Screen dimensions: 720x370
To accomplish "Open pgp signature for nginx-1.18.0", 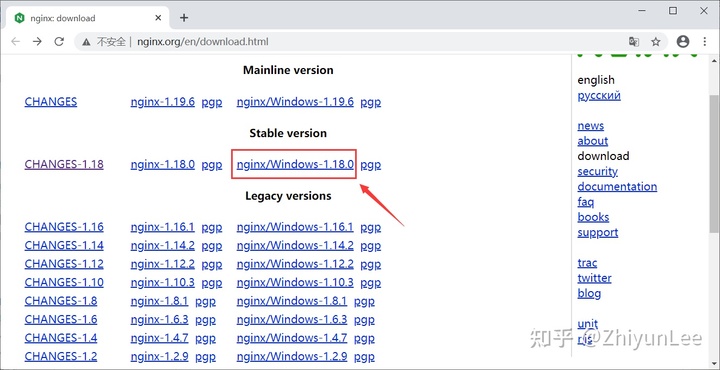I will coord(212,165).
